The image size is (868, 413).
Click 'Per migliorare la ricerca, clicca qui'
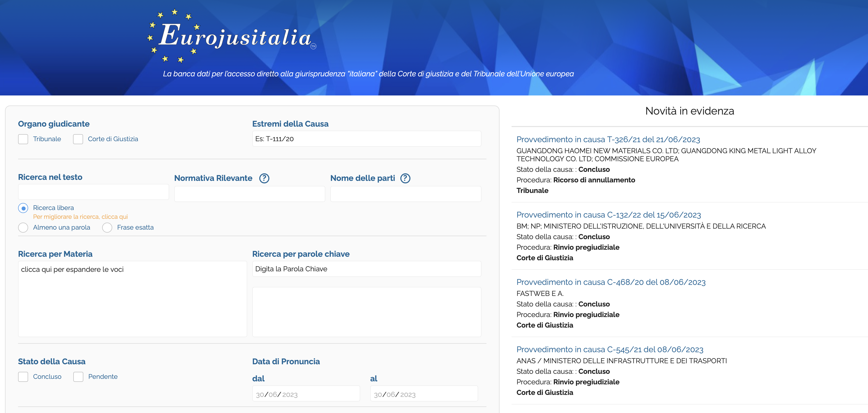tap(80, 217)
